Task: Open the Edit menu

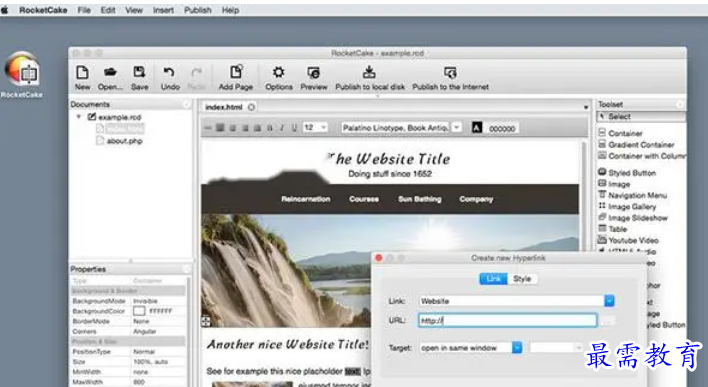Action: (107, 10)
